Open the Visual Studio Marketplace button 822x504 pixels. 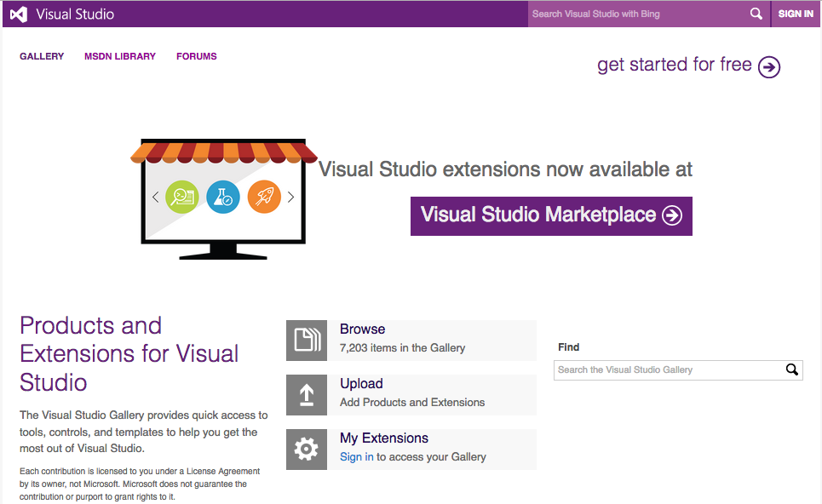click(x=551, y=216)
